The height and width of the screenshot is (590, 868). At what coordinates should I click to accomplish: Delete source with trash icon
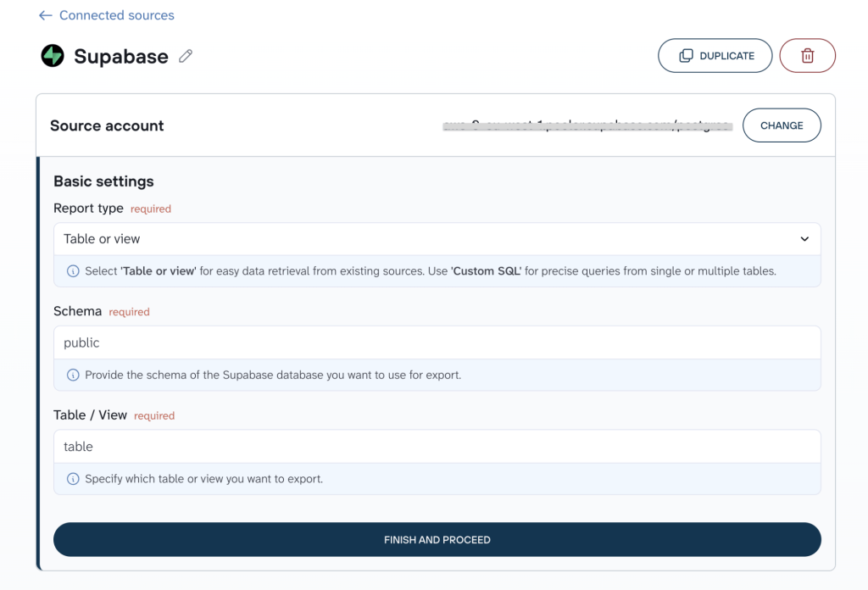(807, 55)
